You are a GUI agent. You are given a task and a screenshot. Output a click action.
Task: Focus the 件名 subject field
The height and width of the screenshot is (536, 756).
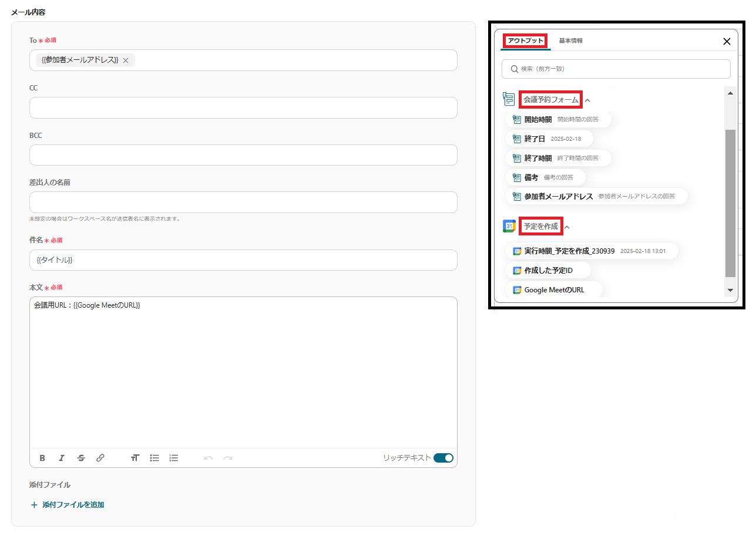pyautogui.click(x=243, y=260)
